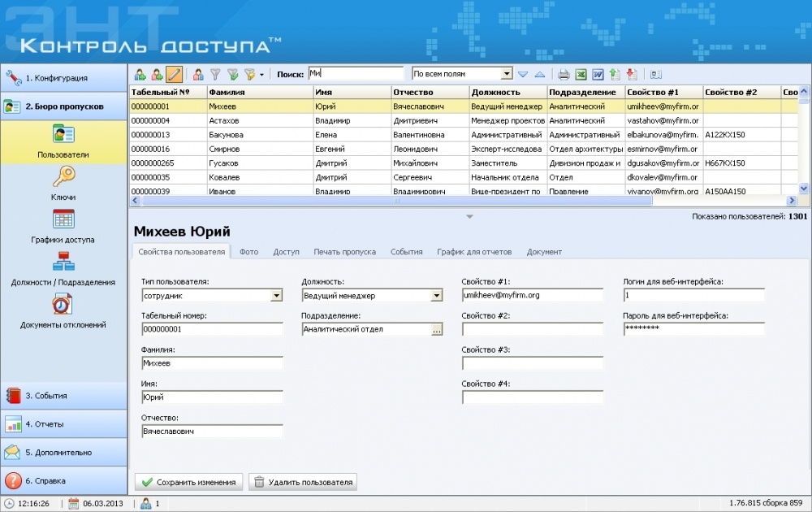Switch to График для отчетов tab
This screenshot has height=512, width=812.
[474, 252]
